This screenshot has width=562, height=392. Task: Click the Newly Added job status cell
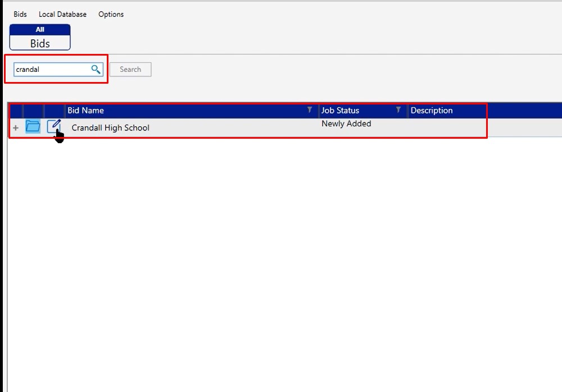tap(346, 124)
